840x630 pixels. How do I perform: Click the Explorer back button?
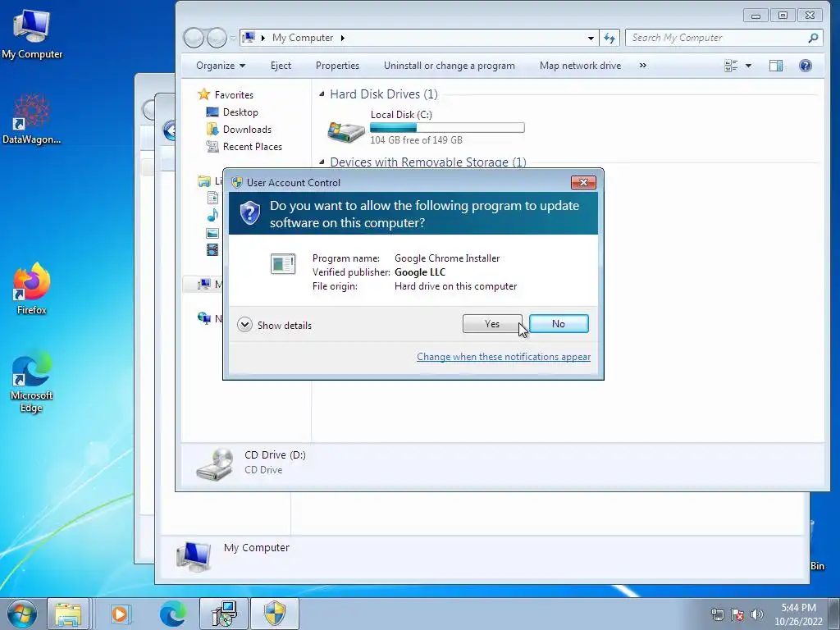(194, 38)
